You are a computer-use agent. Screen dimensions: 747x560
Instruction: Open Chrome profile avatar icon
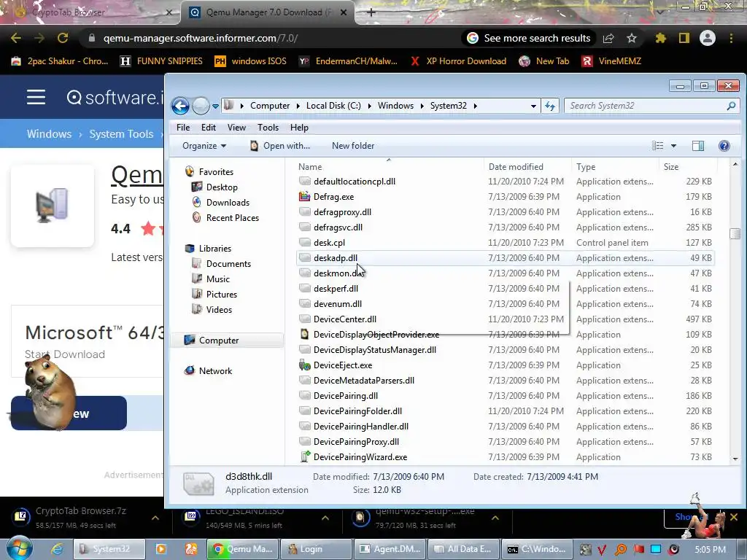[x=708, y=38]
